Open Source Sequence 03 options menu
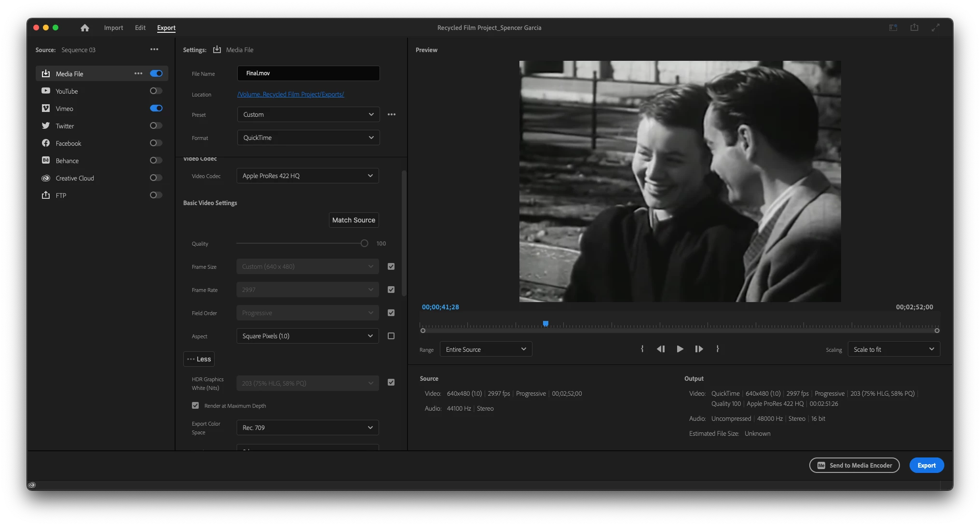This screenshot has height=526, width=980. point(154,49)
